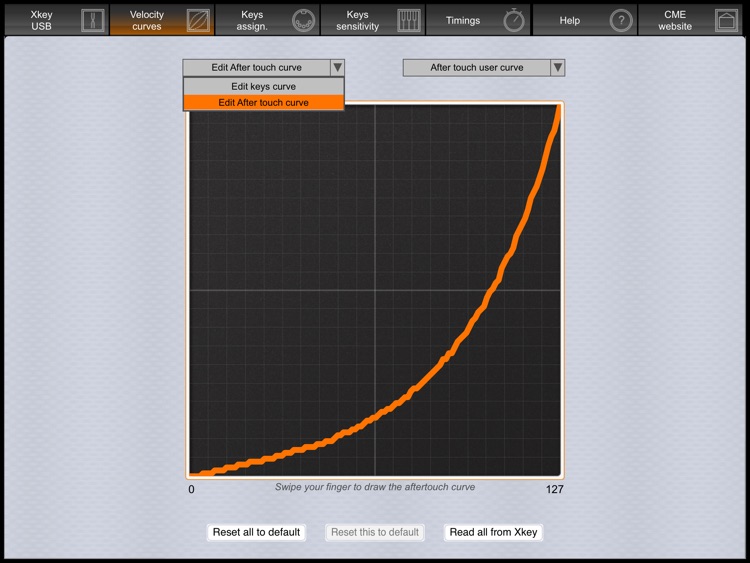Click the Keys sensitivity piano icon
The width and height of the screenshot is (750, 563).
(x=409, y=21)
